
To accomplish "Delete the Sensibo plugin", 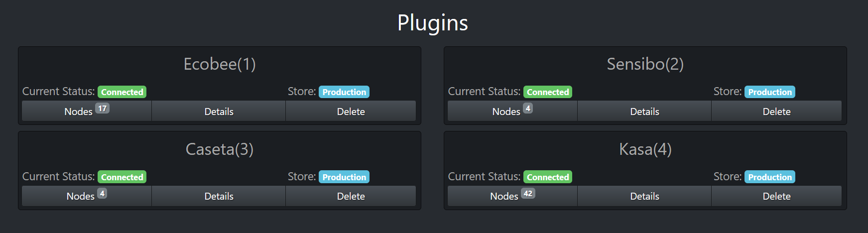I will (x=776, y=111).
